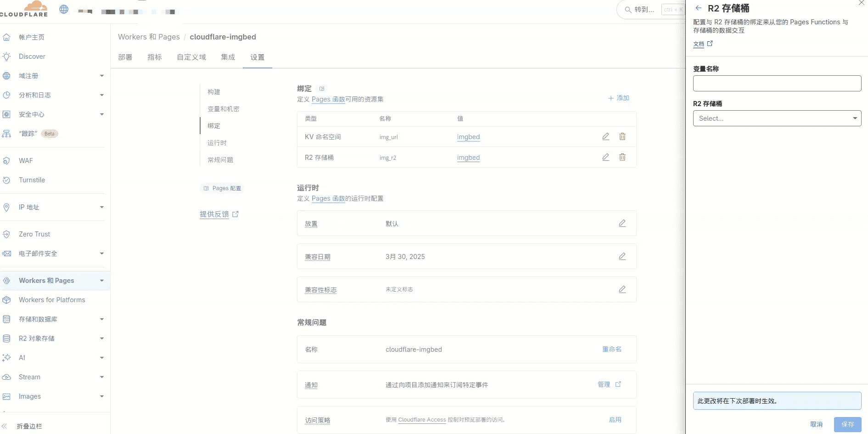Image resolution: width=868 pixels, height=434 pixels.
Task: Click the 变量名称 input field
Action: point(777,83)
